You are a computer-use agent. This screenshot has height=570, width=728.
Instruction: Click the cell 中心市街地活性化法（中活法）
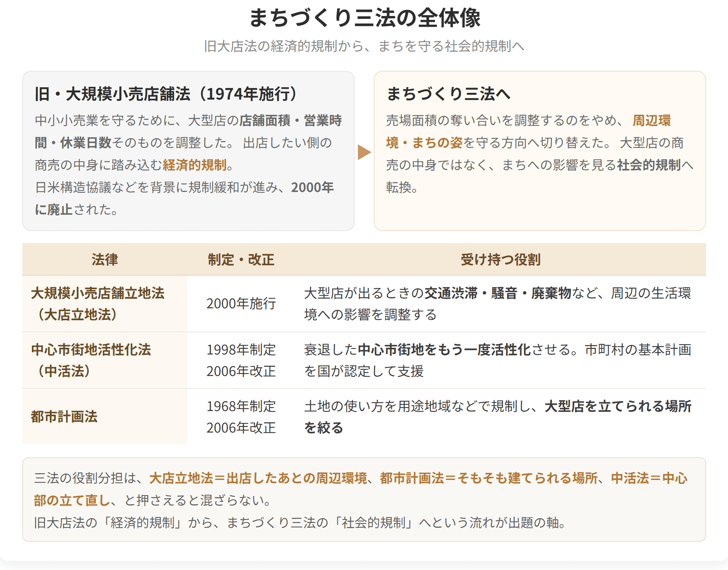105,360
